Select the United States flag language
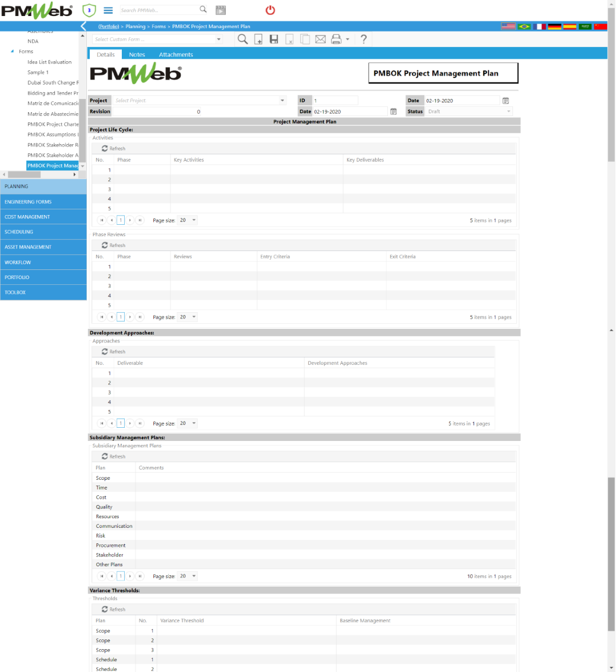616x672 pixels. tap(508, 26)
